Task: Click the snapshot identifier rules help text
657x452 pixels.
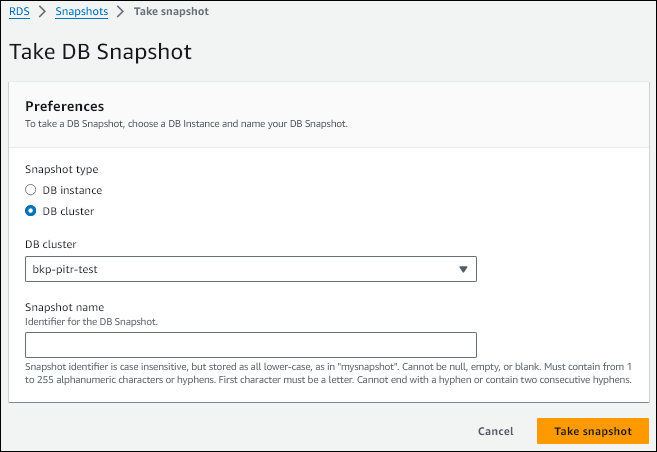Action: pyautogui.click(x=328, y=374)
